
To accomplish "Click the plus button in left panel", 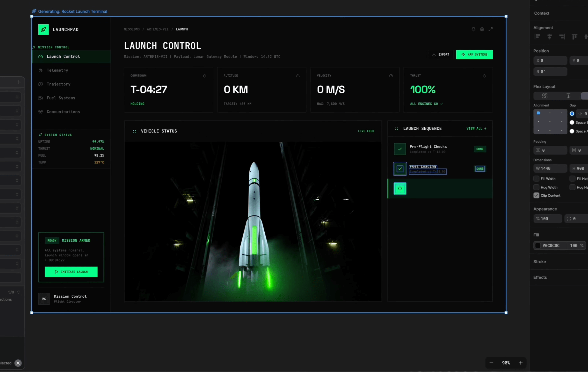I will click(19, 82).
